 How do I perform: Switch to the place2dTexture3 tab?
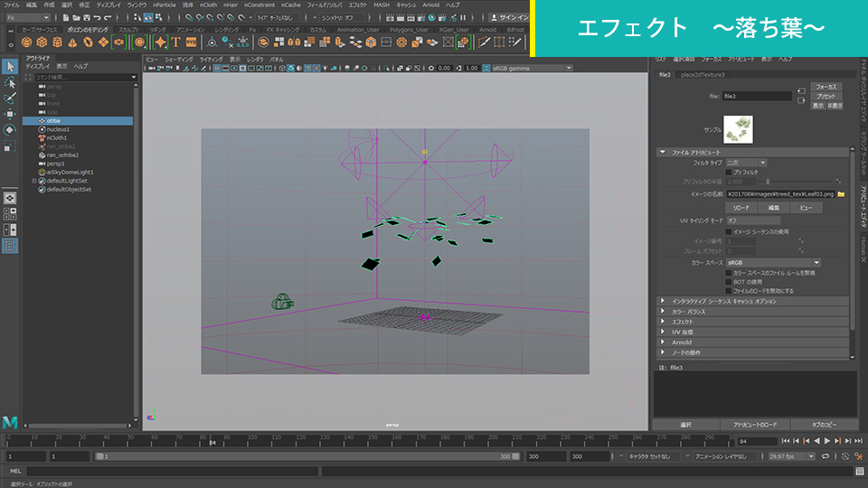(x=703, y=74)
